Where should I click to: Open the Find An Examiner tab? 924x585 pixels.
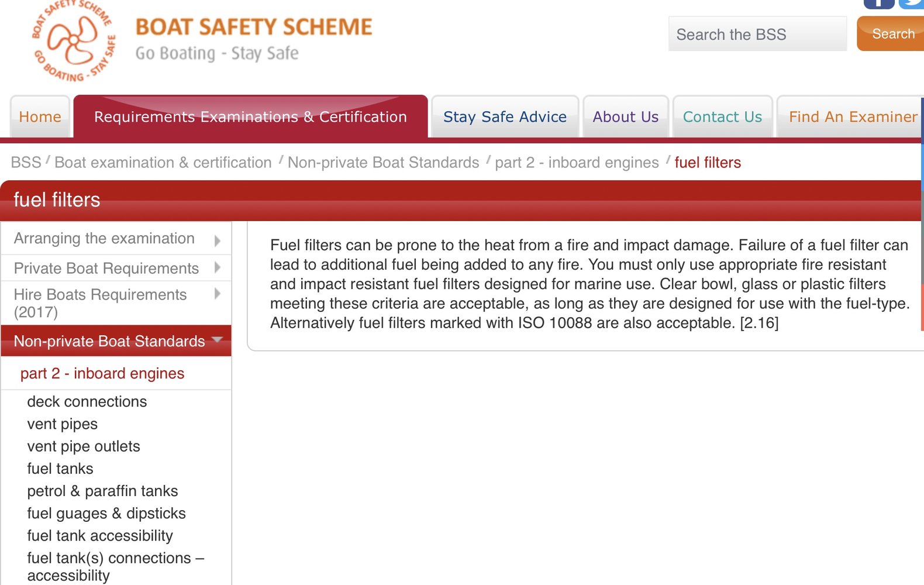tap(853, 117)
